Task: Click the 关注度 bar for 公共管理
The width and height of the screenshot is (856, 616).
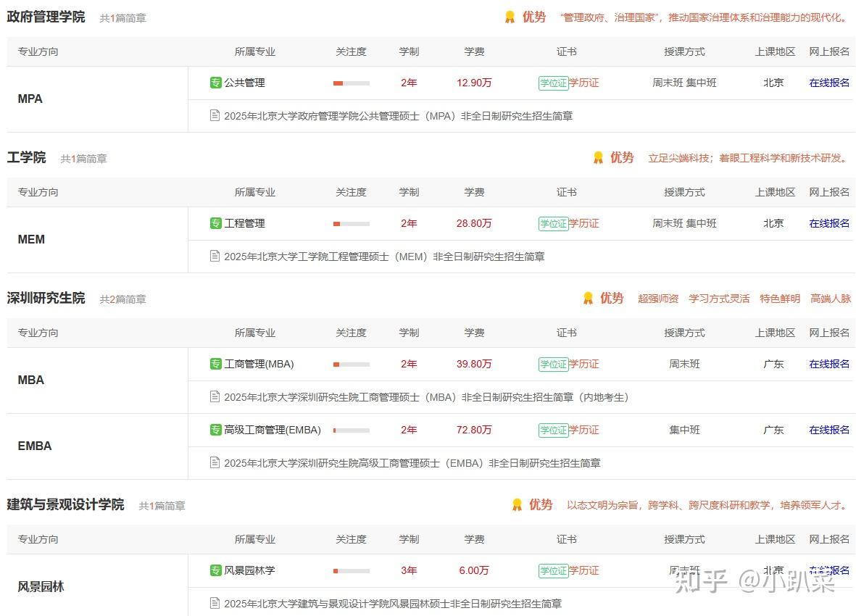Action: pyautogui.click(x=352, y=83)
